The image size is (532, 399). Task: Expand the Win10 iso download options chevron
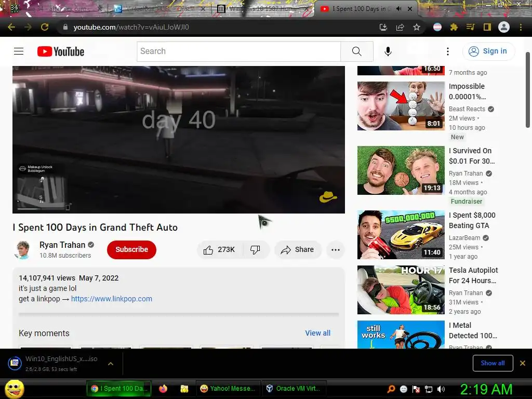[111, 363]
